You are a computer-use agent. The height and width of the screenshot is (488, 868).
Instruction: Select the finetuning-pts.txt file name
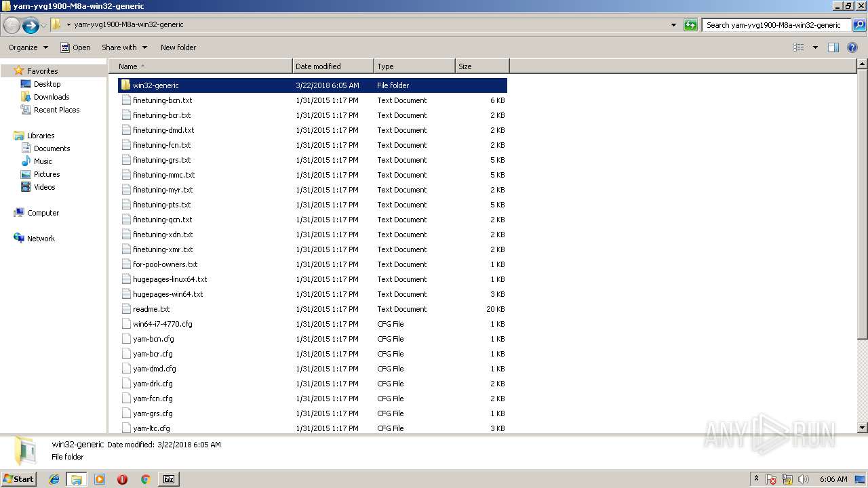pos(161,205)
